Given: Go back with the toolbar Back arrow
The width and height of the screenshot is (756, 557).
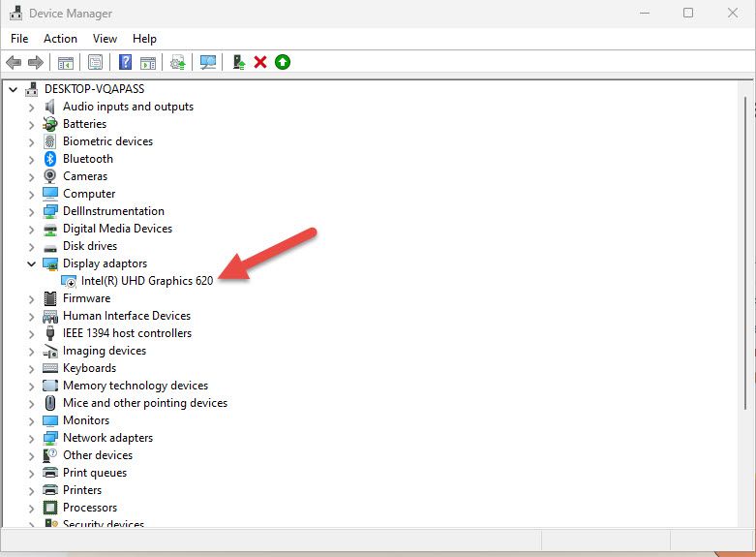Looking at the screenshot, I should (14, 62).
